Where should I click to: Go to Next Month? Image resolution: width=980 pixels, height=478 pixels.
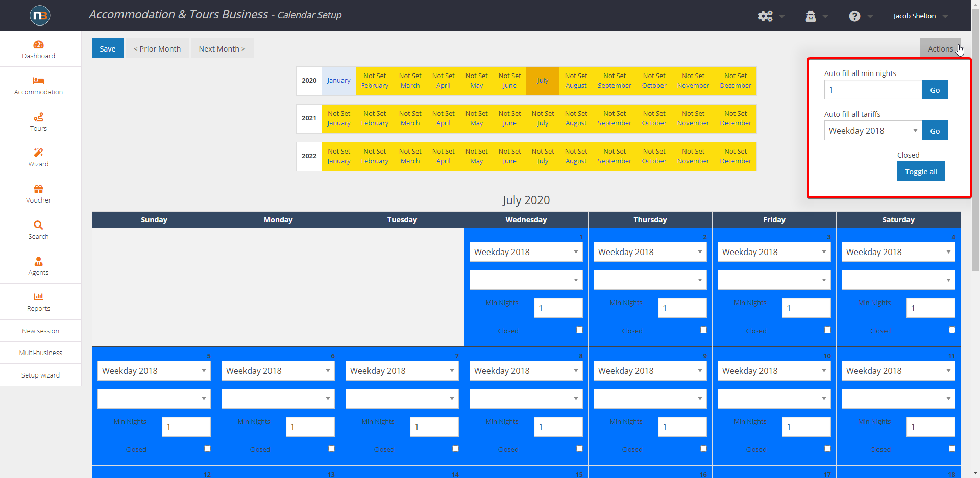point(222,48)
